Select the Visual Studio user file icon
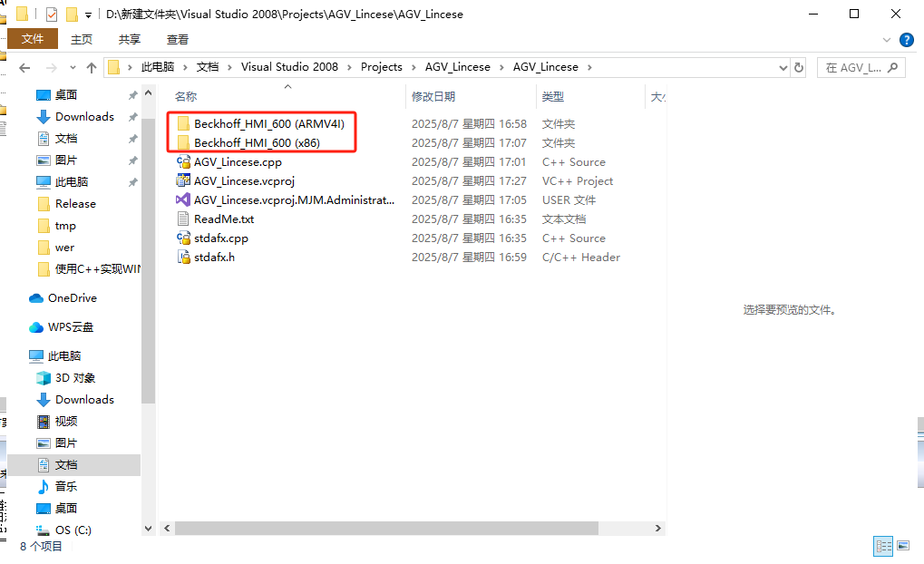This screenshot has height=564, width=924. [183, 199]
